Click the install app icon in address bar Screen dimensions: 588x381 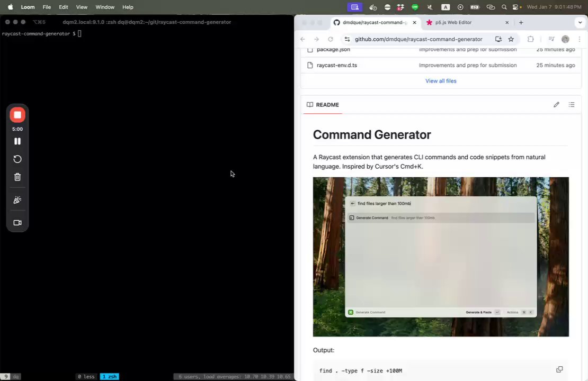click(498, 39)
